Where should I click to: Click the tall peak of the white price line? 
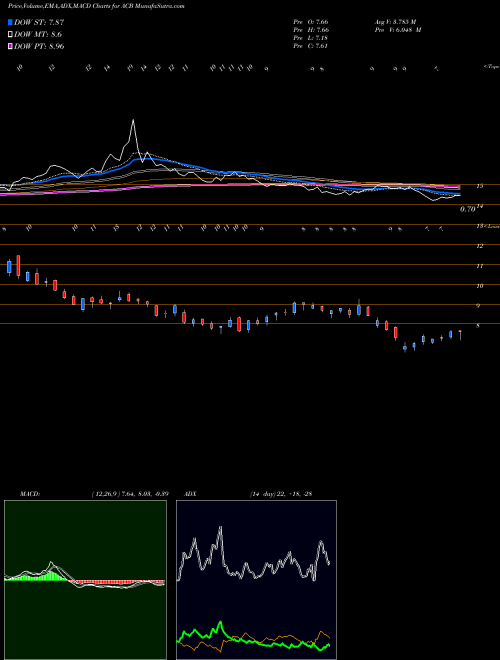[x=133, y=121]
